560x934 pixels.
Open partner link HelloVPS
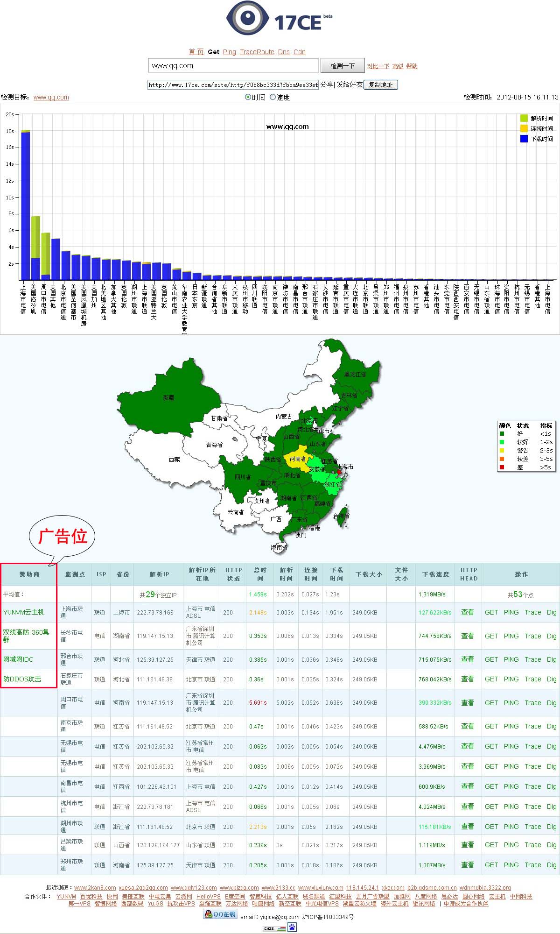209,897
